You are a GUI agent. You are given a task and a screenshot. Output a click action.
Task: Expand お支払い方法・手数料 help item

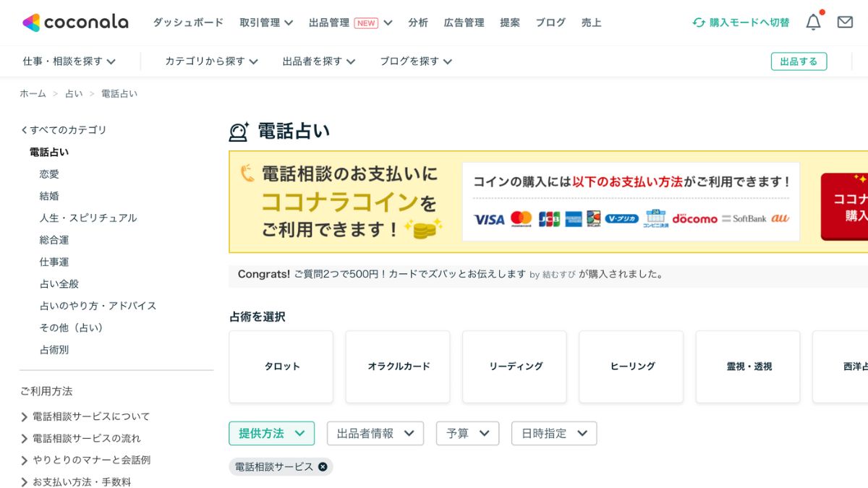coord(76,481)
